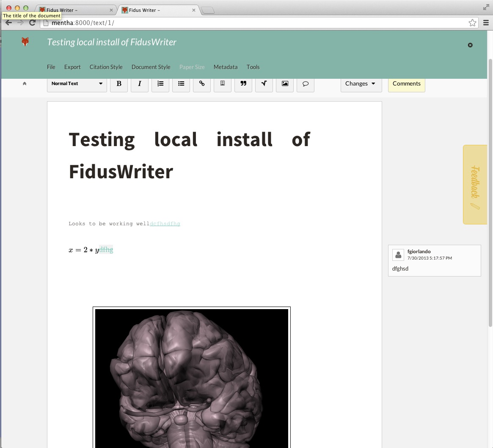Insert a numbered list
This screenshot has width=493, height=448.
(160, 84)
